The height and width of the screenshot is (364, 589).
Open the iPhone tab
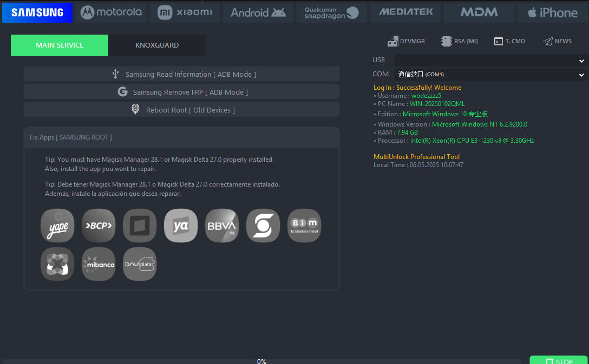point(553,12)
